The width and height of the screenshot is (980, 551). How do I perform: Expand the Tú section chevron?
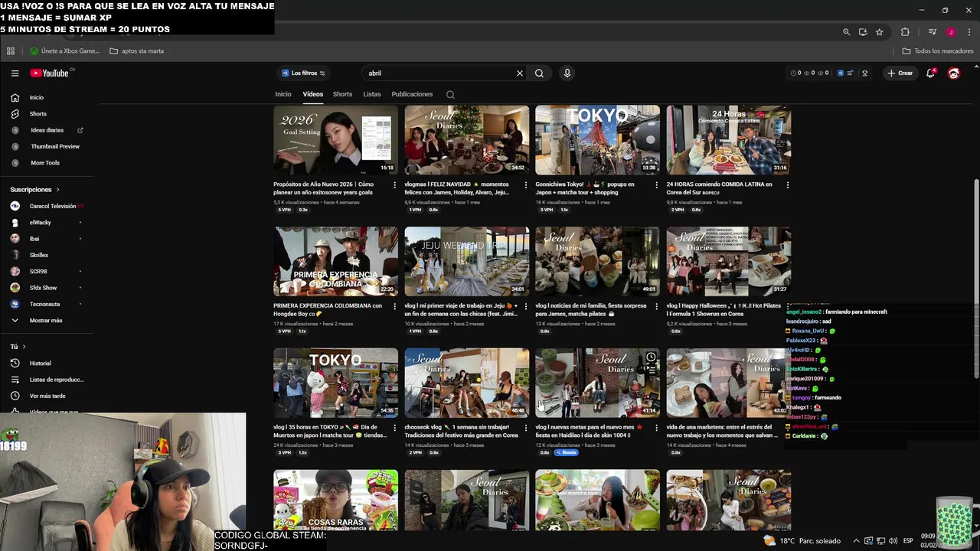click(x=24, y=347)
